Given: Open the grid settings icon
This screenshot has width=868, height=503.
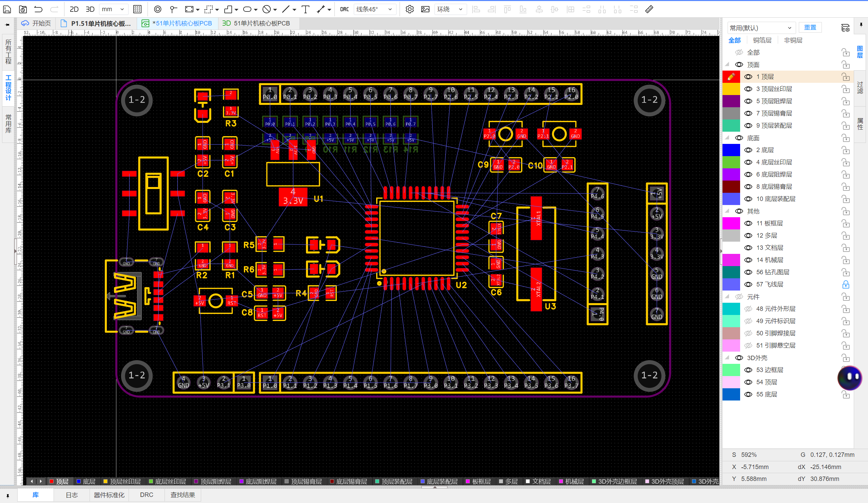Looking at the screenshot, I should coord(137,9).
